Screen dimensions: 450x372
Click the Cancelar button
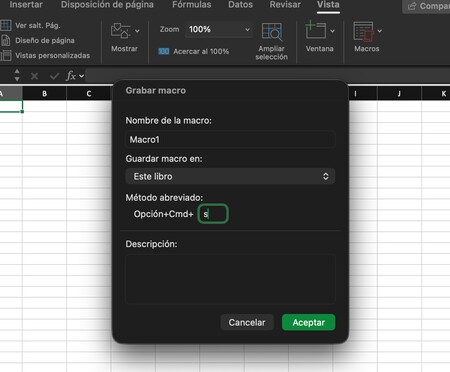[x=247, y=322]
